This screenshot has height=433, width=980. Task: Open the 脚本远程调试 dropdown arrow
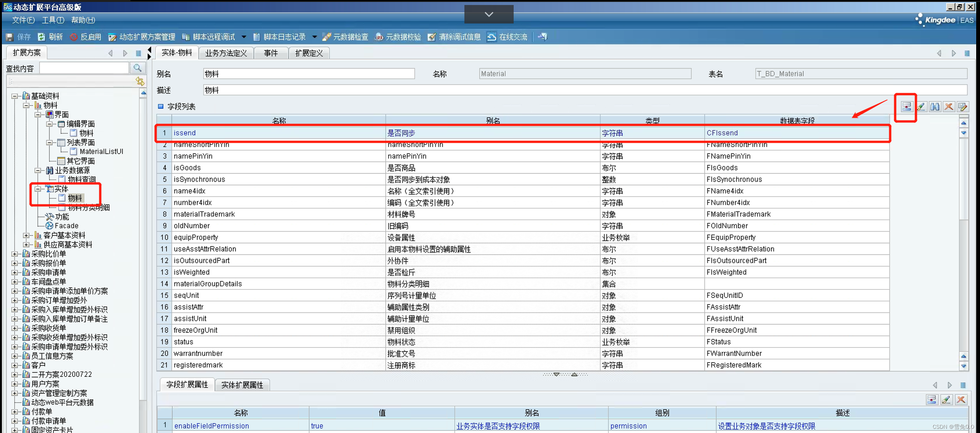pyautogui.click(x=244, y=37)
